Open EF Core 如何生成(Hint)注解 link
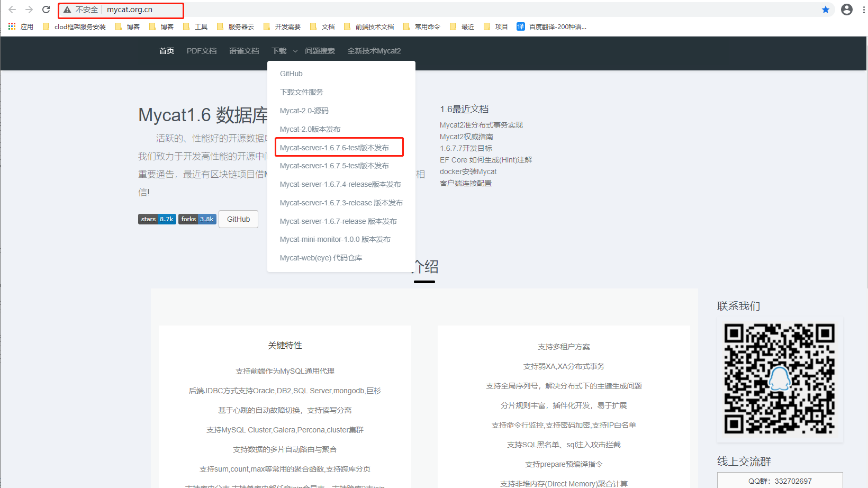The width and height of the screenshot is (868, 488). pyautogui.click(x=486, y=160)
